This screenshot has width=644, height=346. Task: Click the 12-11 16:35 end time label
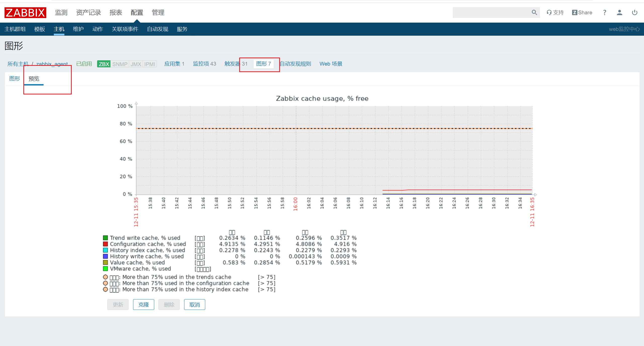532,212
